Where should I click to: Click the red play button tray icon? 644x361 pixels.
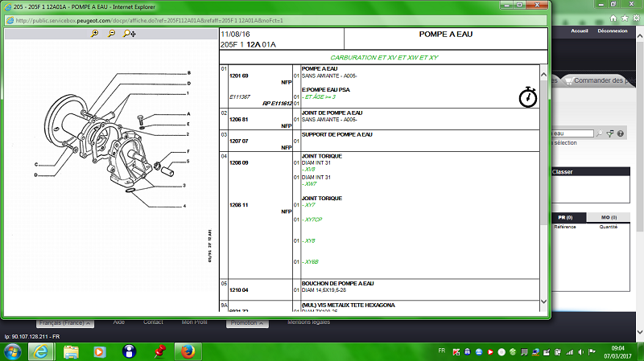[x=490, y=352]
